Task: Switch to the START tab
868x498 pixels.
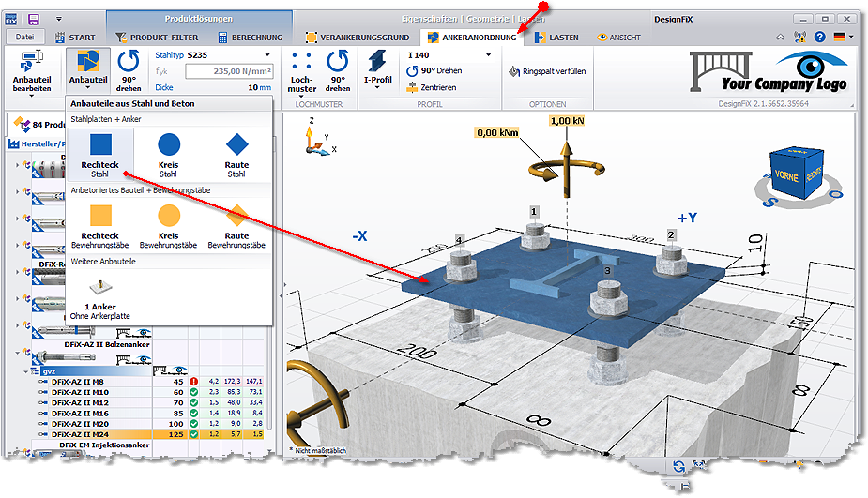Action: point(76,38)
